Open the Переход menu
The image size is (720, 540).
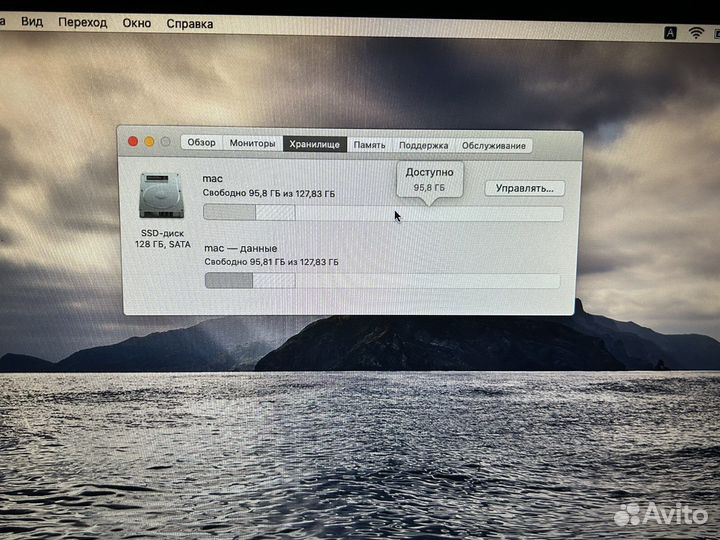click(83, 22)
